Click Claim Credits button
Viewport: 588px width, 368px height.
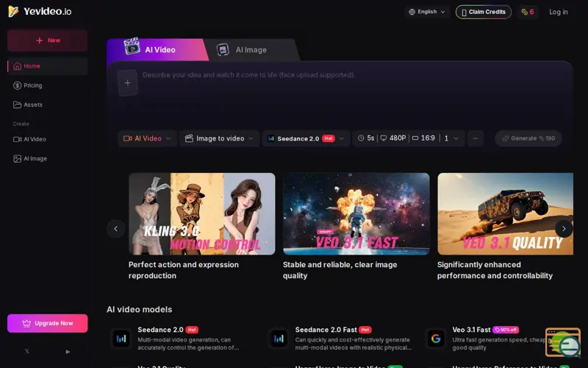(484, 12)
